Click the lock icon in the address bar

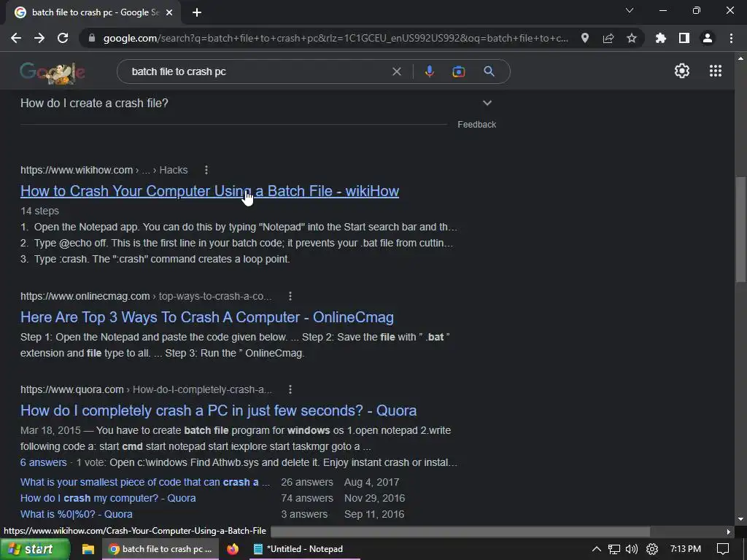[x=92, y=38]
